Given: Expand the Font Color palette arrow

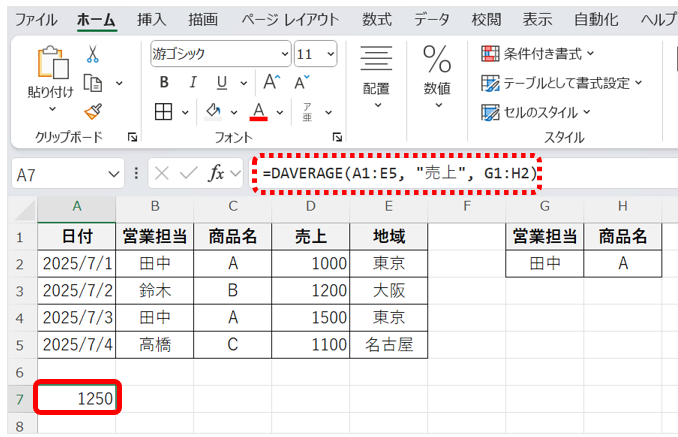Looking at the screenshot, I should coord(280,112).
